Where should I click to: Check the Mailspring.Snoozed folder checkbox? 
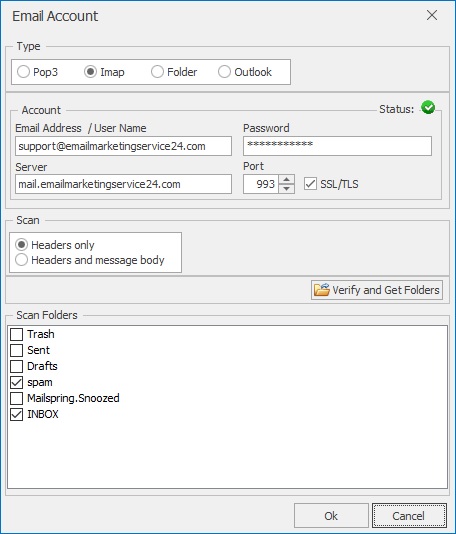coord(16,398)
